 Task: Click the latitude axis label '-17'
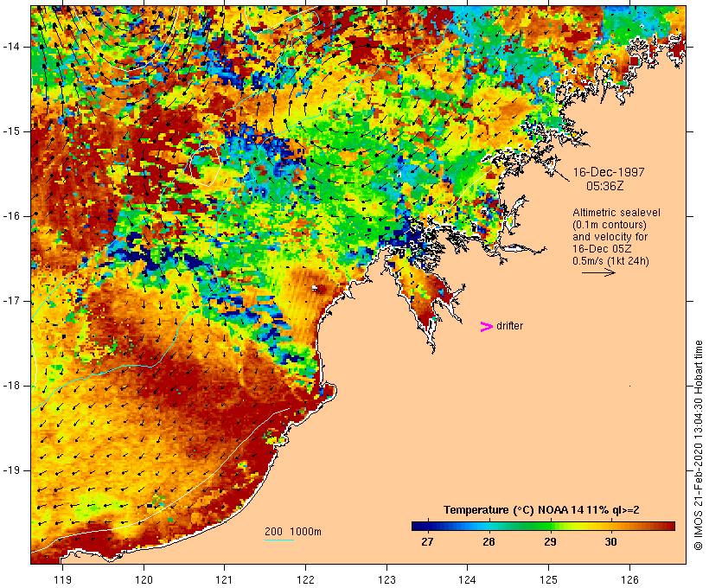tap(11, 301)
